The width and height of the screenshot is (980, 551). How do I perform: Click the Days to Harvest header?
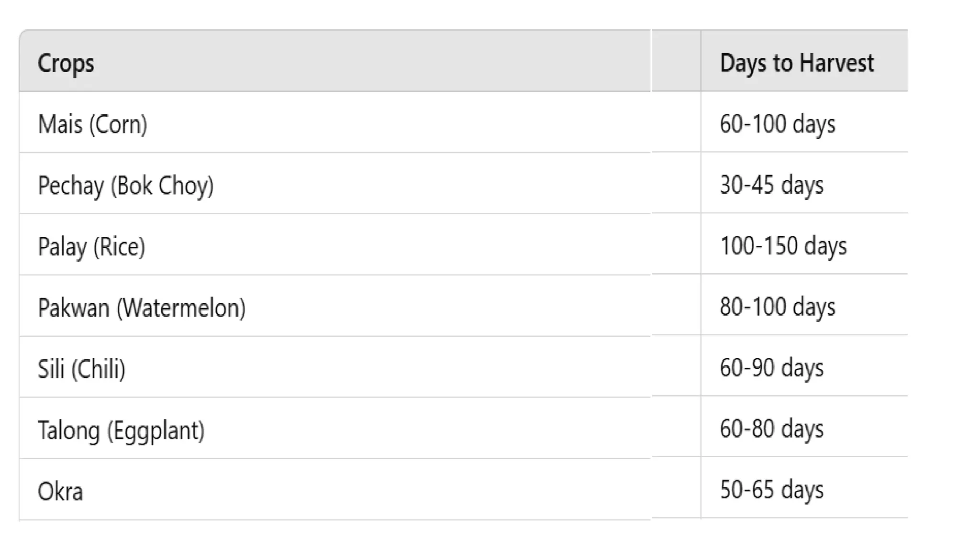tap(797, 63)
